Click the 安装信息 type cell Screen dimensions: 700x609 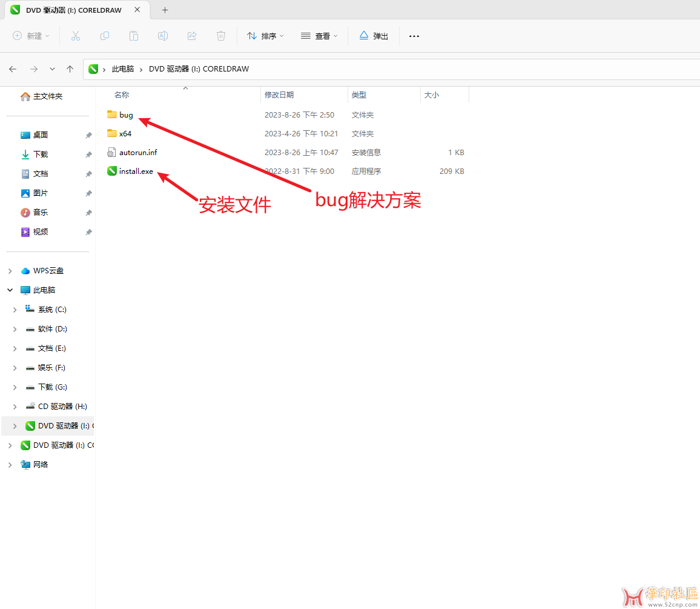(x=366, y=152)
